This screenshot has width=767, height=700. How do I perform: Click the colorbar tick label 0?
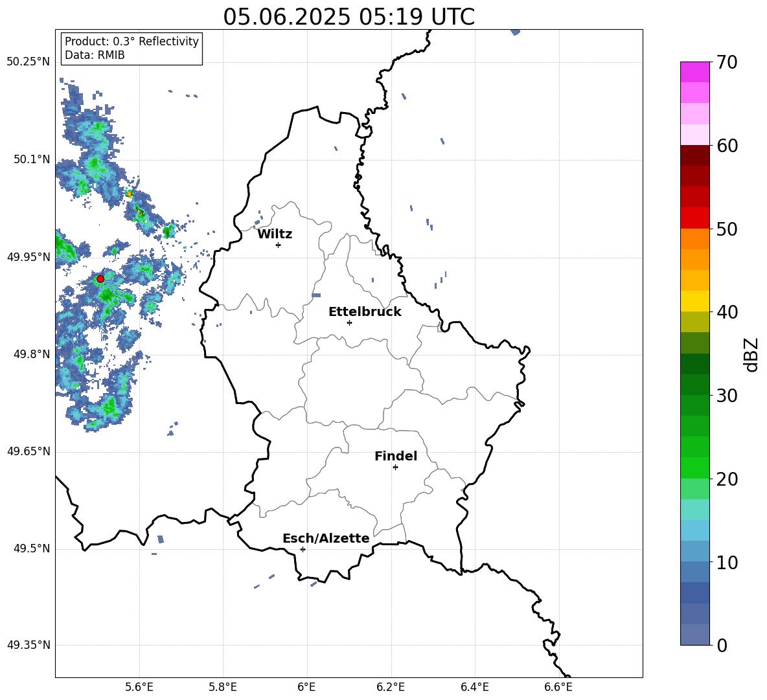(722, 645)
